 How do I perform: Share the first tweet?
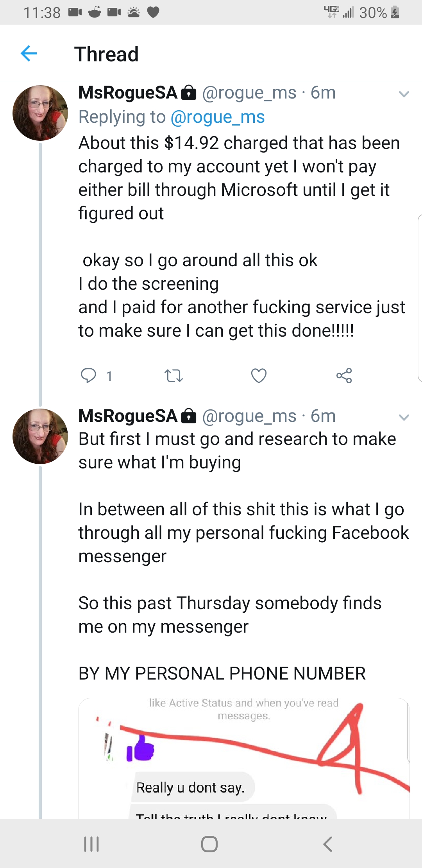click(344, 375)
